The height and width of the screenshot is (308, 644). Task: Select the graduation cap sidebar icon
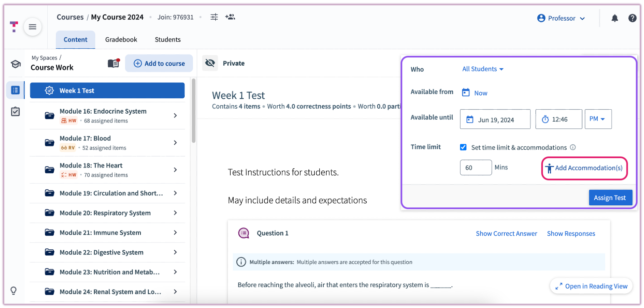[x=16, y=64]
